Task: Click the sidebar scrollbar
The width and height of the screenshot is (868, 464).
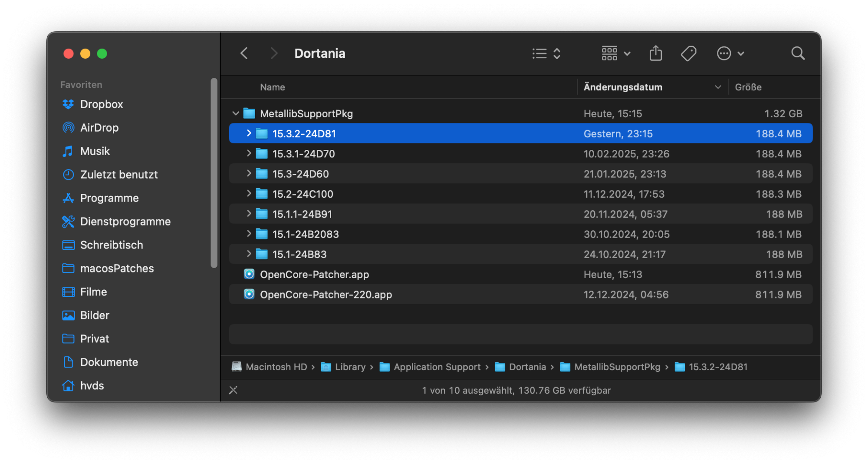Action: click(214, 173)
